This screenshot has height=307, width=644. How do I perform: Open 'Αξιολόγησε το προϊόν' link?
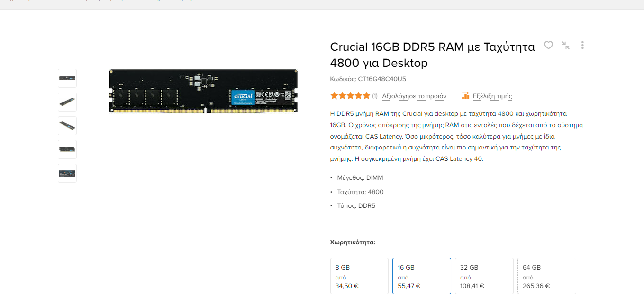414,96
